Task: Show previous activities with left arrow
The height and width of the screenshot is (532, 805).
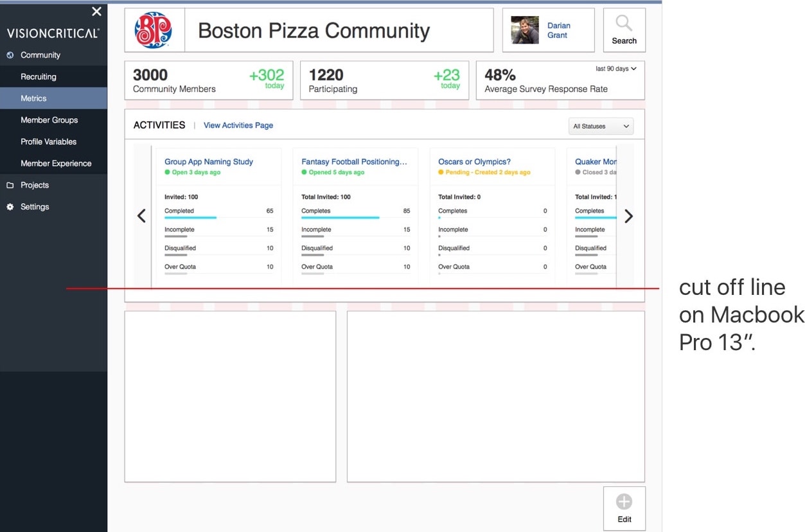Action: coord(142,216)
